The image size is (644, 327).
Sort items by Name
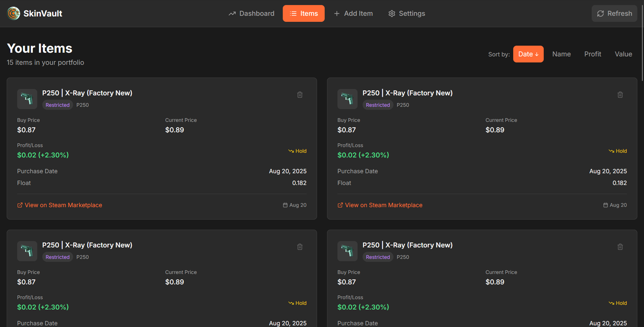(561, 54)
